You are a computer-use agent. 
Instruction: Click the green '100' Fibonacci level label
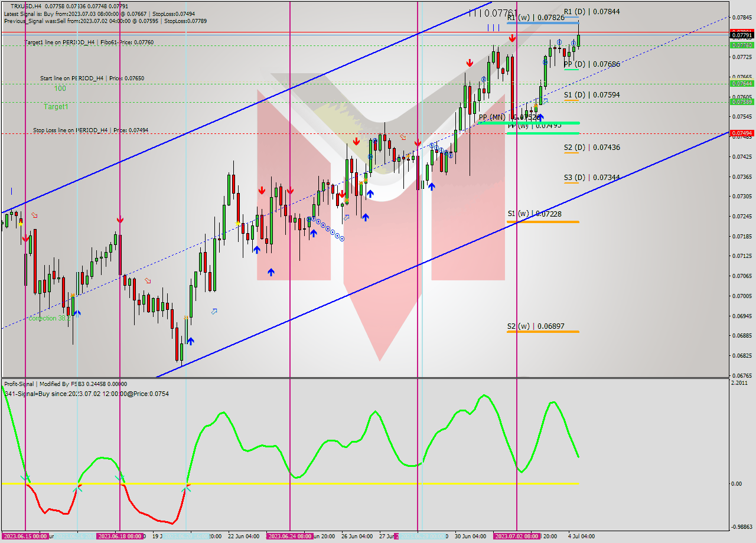tap(60, 89)
